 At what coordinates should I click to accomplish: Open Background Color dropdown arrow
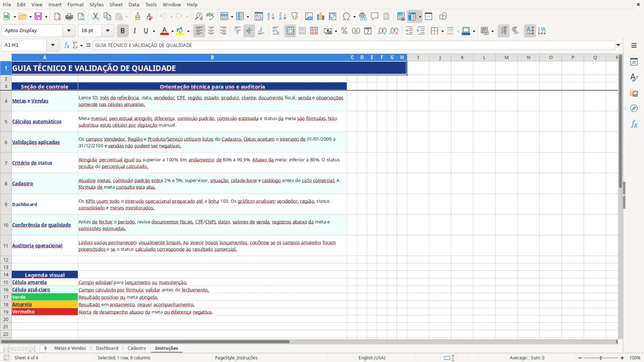click(188, 31)
